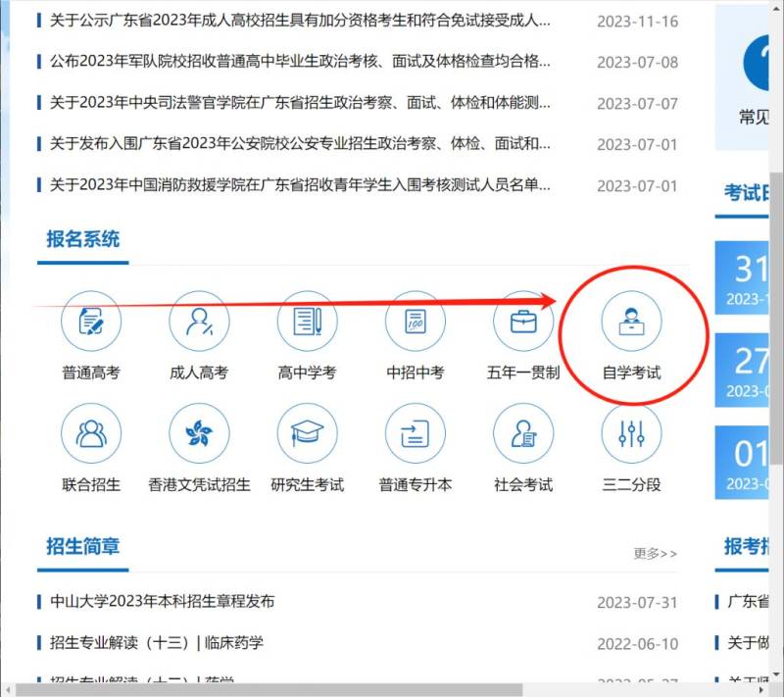Switch to the 报名系统 section heading

83,238
